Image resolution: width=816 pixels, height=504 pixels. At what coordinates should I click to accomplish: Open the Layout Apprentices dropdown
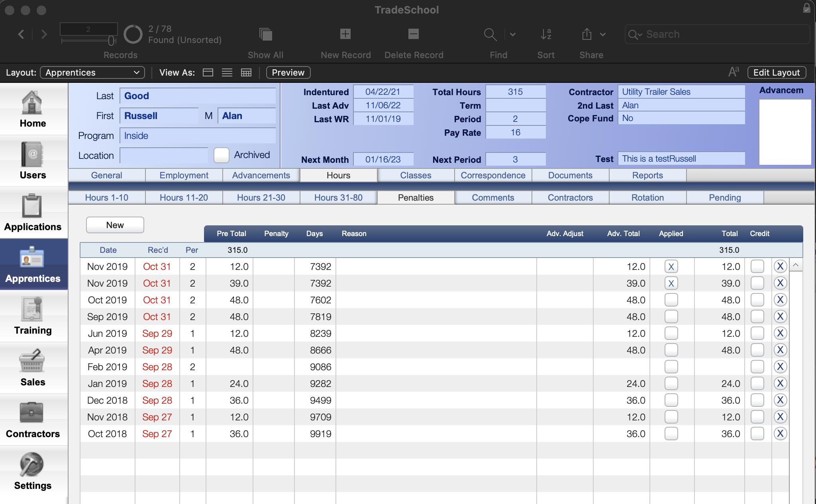[x=92, y=72]
